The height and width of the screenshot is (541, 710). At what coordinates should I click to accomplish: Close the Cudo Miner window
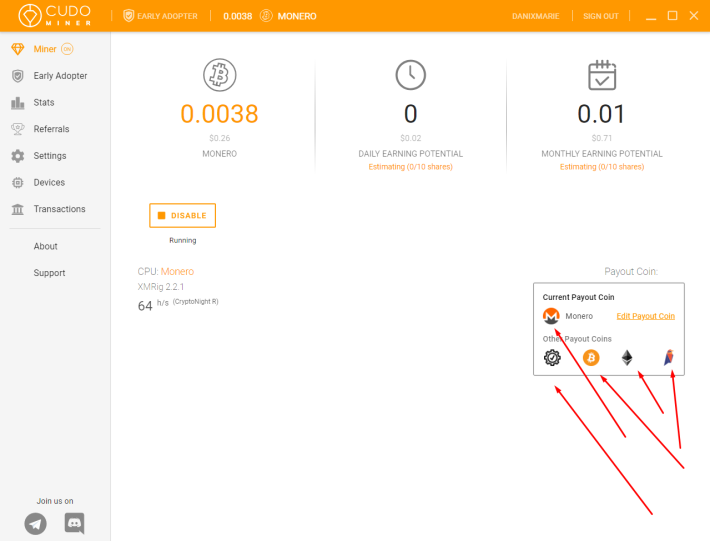694,16
